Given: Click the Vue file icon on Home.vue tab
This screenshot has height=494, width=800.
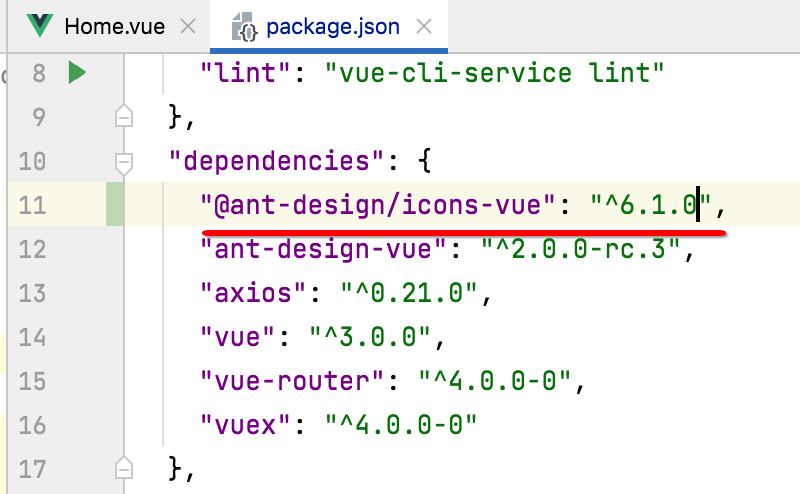Looking at the screenshot, I should point(40,26).
